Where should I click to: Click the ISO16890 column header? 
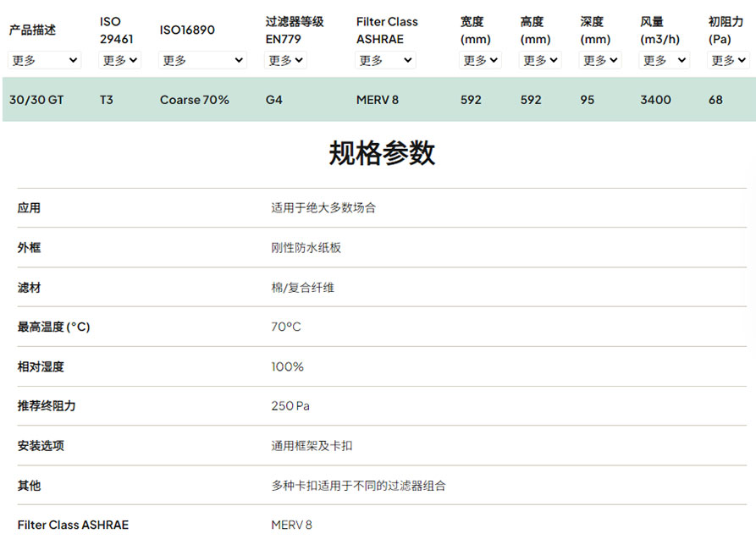click(x=187, y=30)
